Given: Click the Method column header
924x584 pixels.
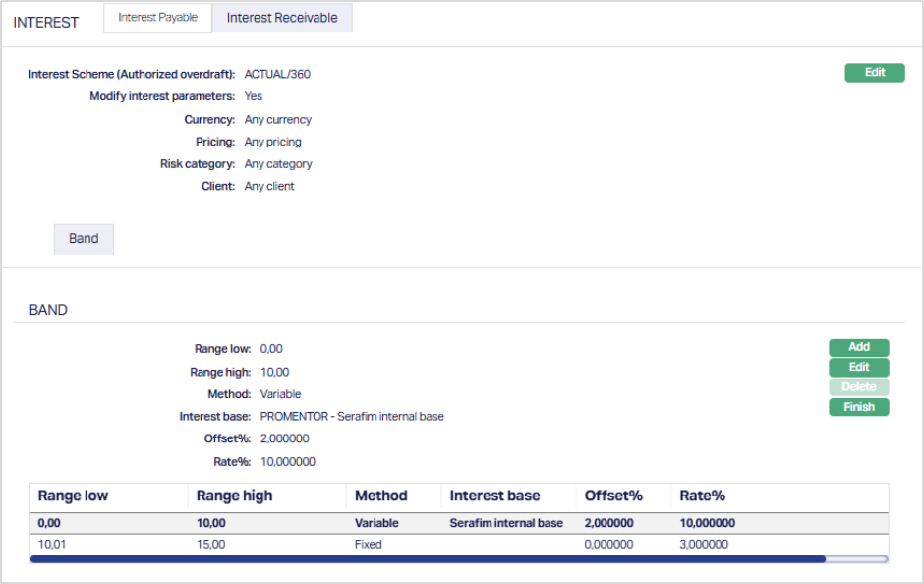Looking at the screenshot, I should [380, 496].
